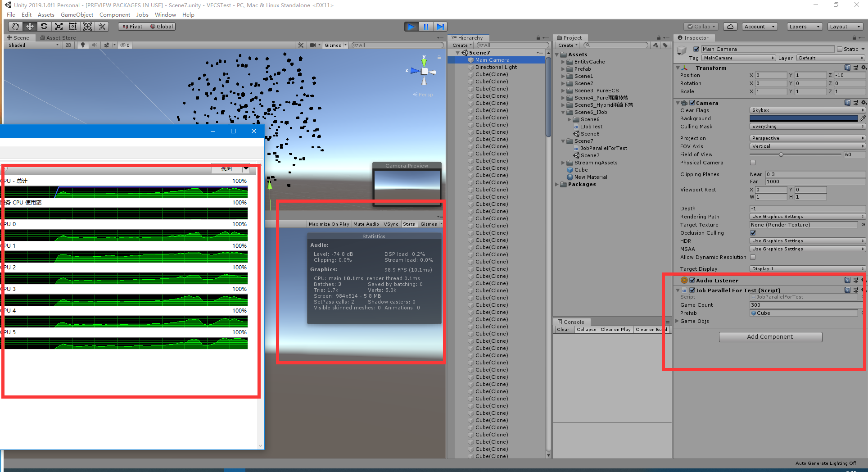This screenshot has width=868, height=472.
Task: Open the GameObject menu
Action: click(x=77, y=14)
